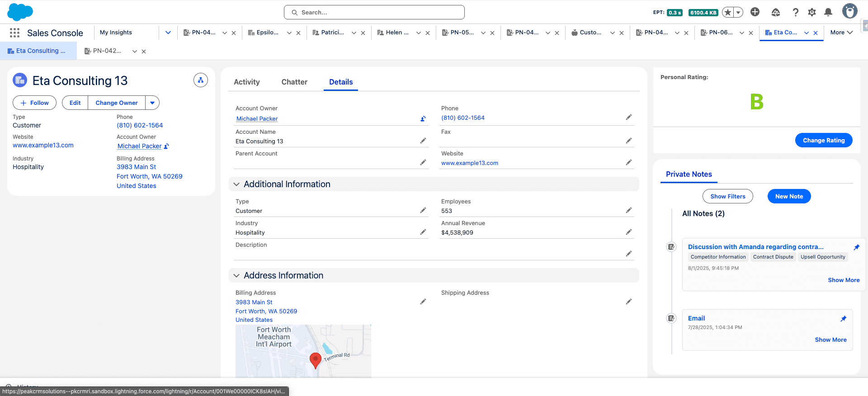Click the notifications bell icon

click(828, 12)
